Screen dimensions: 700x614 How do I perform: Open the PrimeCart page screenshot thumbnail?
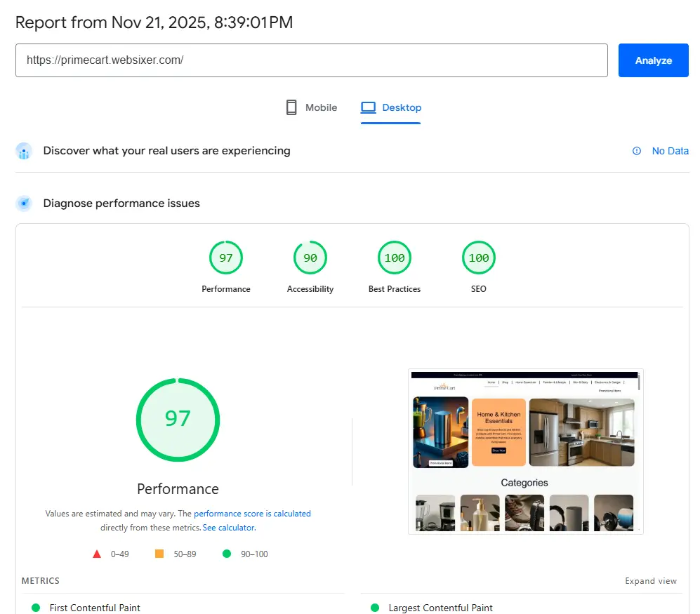click(x=525, y=451)
